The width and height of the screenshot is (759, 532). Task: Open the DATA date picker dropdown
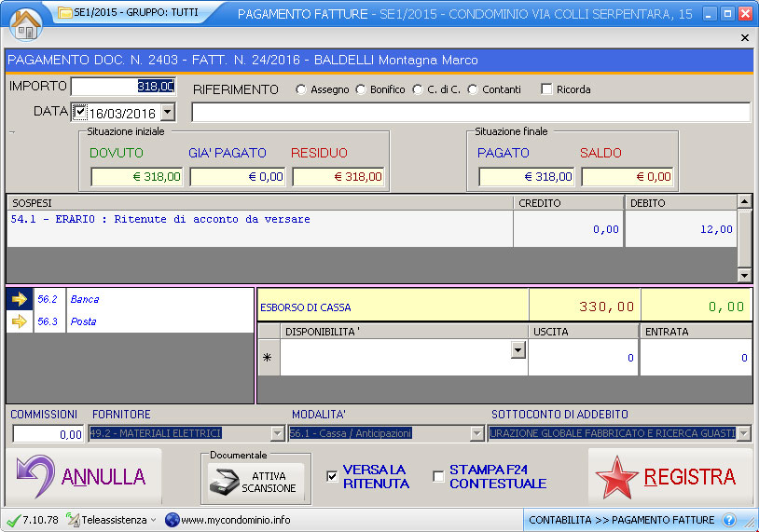pyautogui.click(x=168, y=113)
